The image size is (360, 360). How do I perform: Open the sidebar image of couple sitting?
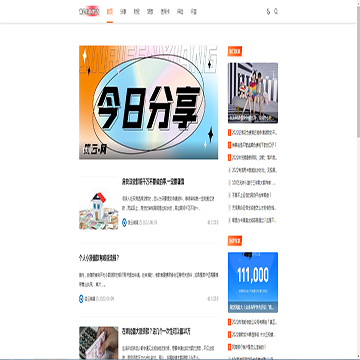(x=253, y=93)
